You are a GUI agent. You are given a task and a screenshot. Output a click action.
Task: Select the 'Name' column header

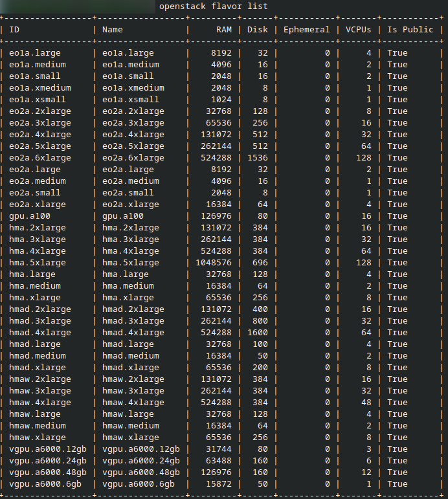point(113,30)
